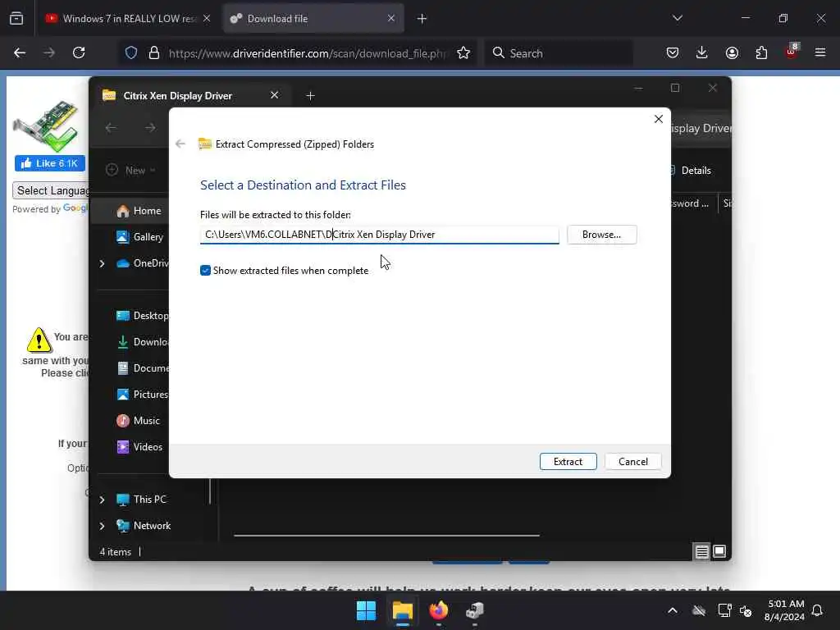Click File Explorer taskbar icon
The image size is (840, 630).
tap(402, 610)
